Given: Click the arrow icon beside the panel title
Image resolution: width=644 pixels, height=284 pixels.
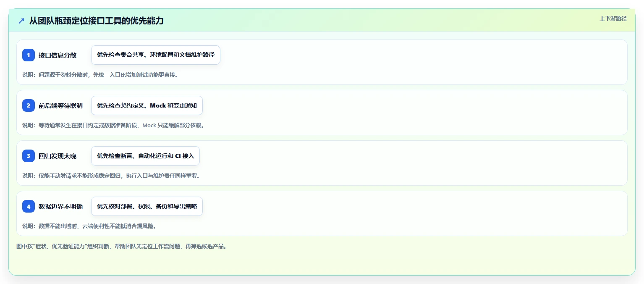Looking at the screenshot, I should 21,21.
